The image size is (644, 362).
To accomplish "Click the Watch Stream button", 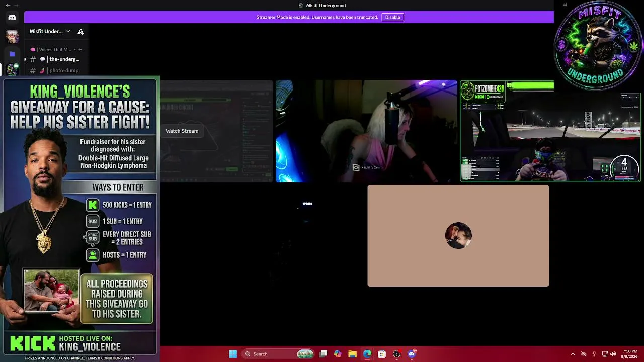I will click(182, 131).
